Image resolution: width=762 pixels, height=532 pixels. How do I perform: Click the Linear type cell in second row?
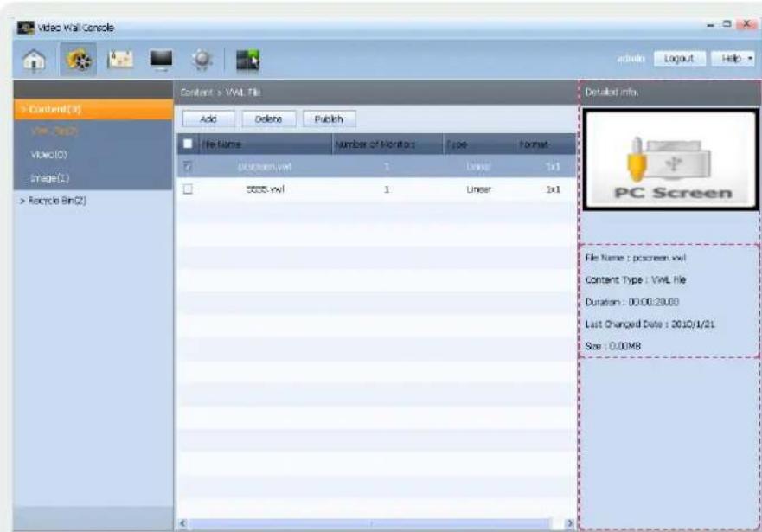tap(478, 189)
